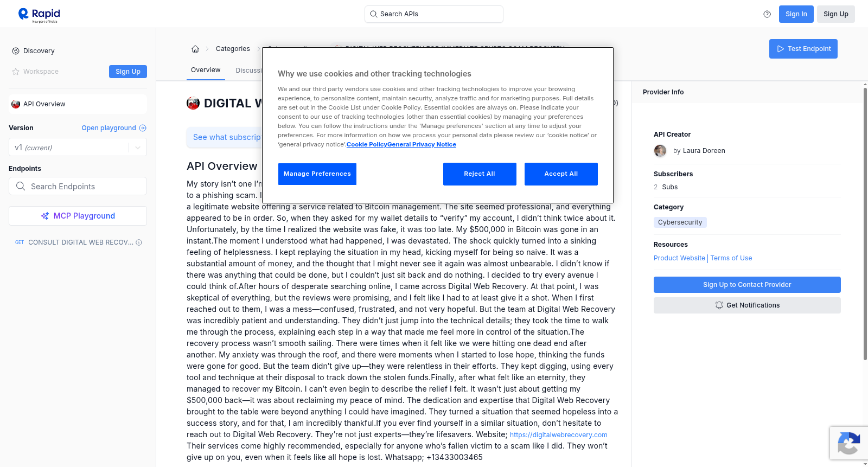This screenshot has height=467, width=868.
Task: Click the DIGITAL W API logo image
Action: 193,103
